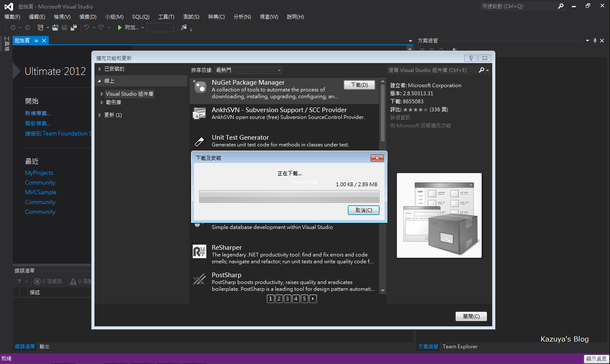The image size is (610, 364).
Task: Click the 下載(D) button for NuGet
Action: (359, 85)
